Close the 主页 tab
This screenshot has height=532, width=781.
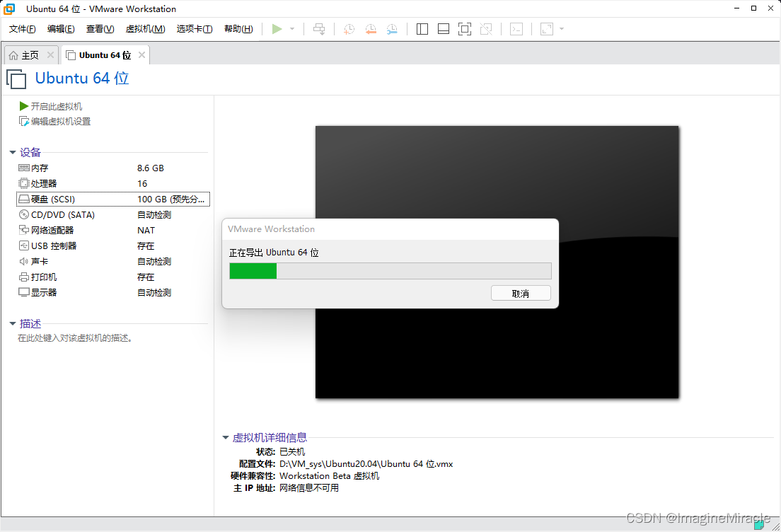(x=50, y=54)
